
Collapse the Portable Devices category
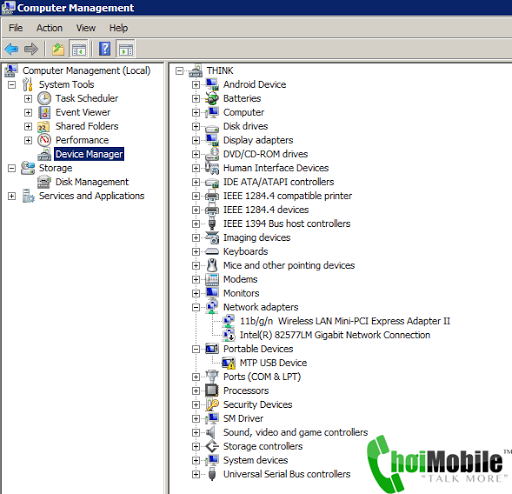[196, 349]
